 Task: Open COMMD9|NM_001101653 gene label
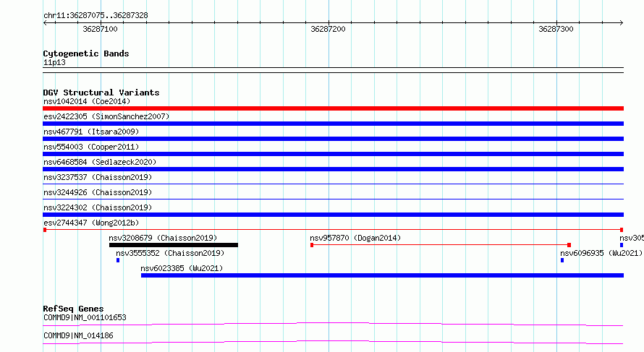click(85, 317)
